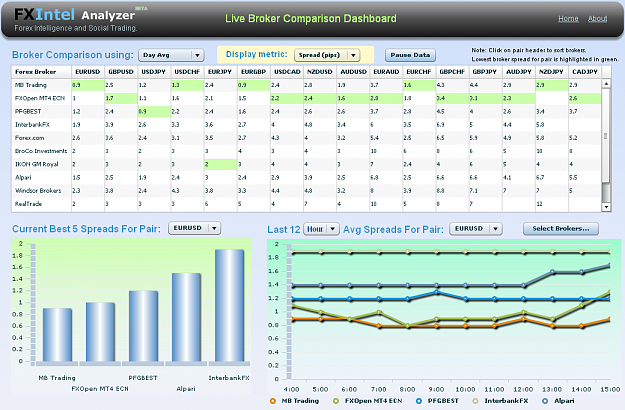Click InterbankFX beige legend marker

[x=475, y=401]
